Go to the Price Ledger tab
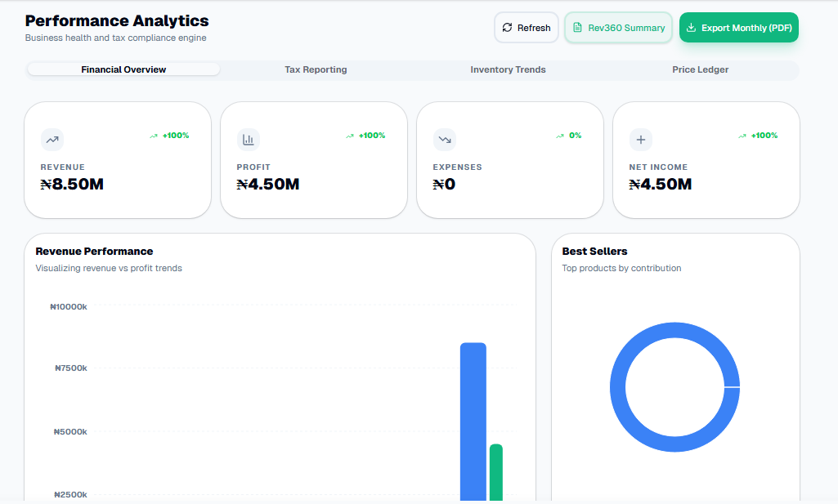 point(700,69)
